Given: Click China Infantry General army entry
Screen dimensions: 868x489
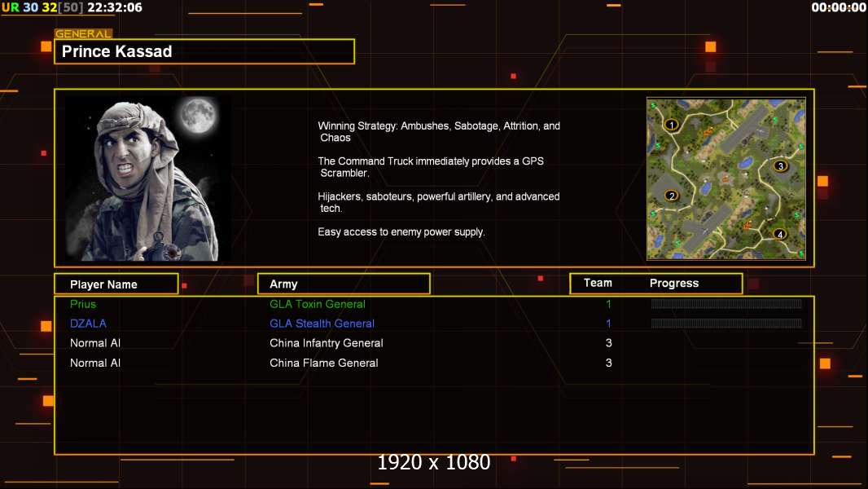Looking at the screenshot, I should (x=326, y=343).
